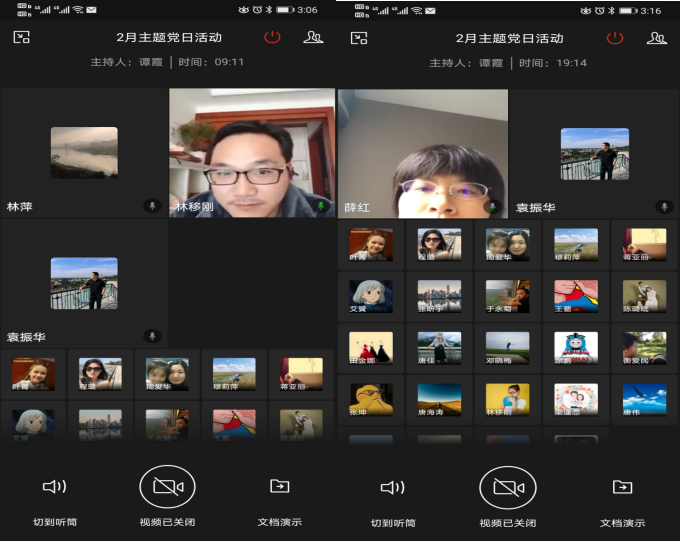Tap 切到听筒 label in right screen
680x541 pixels.
click(x=392, y=523)
